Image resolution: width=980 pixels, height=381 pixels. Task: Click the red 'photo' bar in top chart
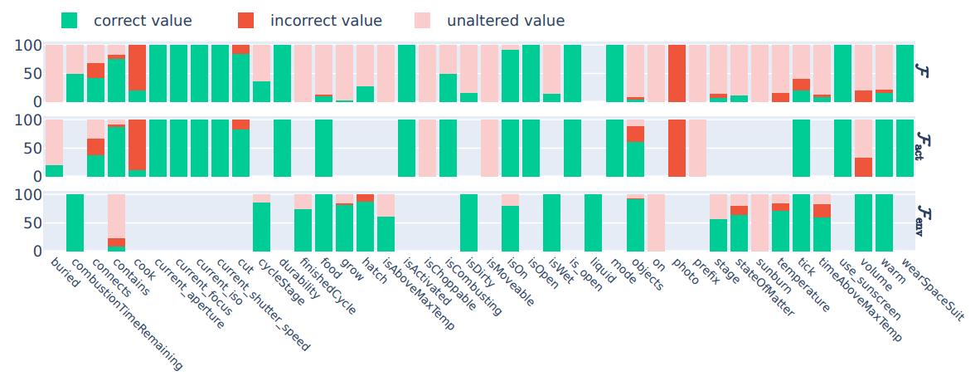pyautogui.click(x=677, y=73)
